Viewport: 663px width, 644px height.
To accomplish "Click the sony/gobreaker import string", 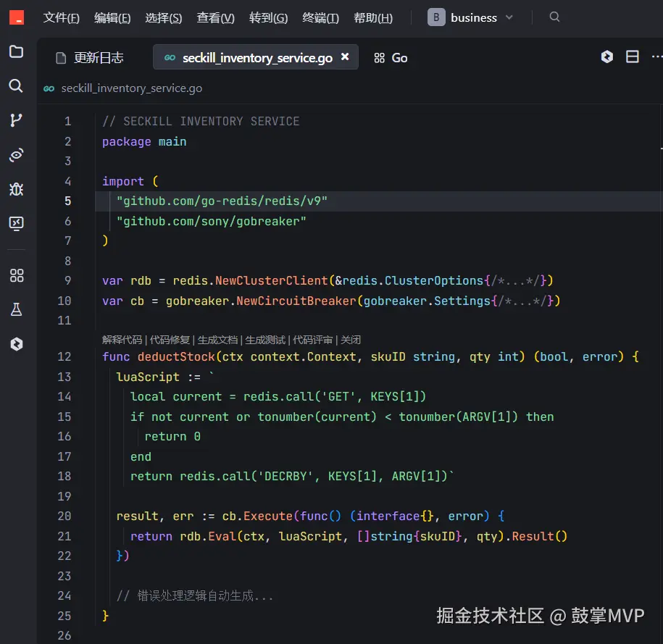I will [x=212, y=221].
